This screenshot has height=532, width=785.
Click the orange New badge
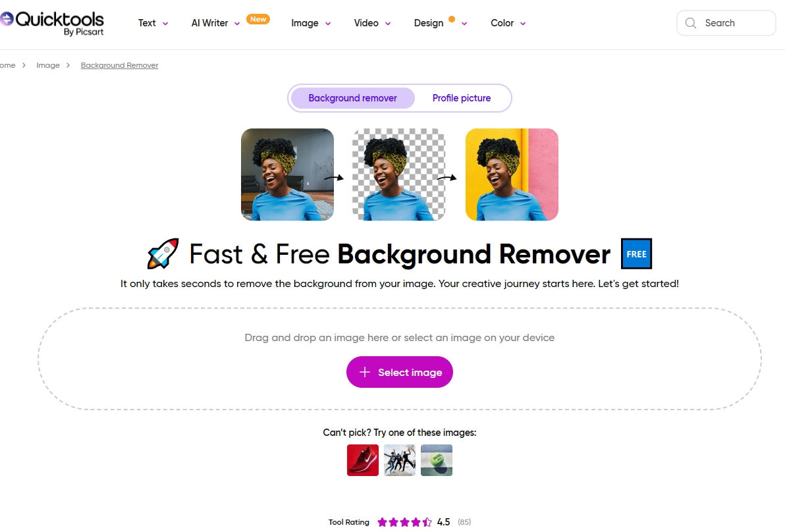[x=258, y=19]
